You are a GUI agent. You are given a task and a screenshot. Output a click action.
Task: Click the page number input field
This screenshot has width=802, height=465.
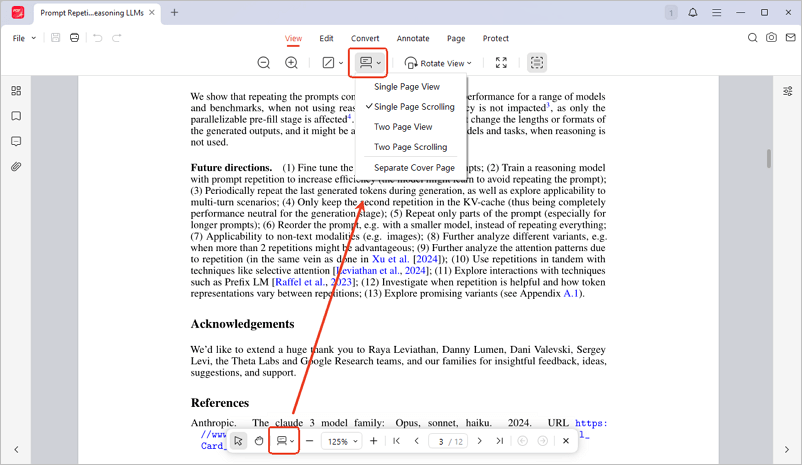[449, 441]
